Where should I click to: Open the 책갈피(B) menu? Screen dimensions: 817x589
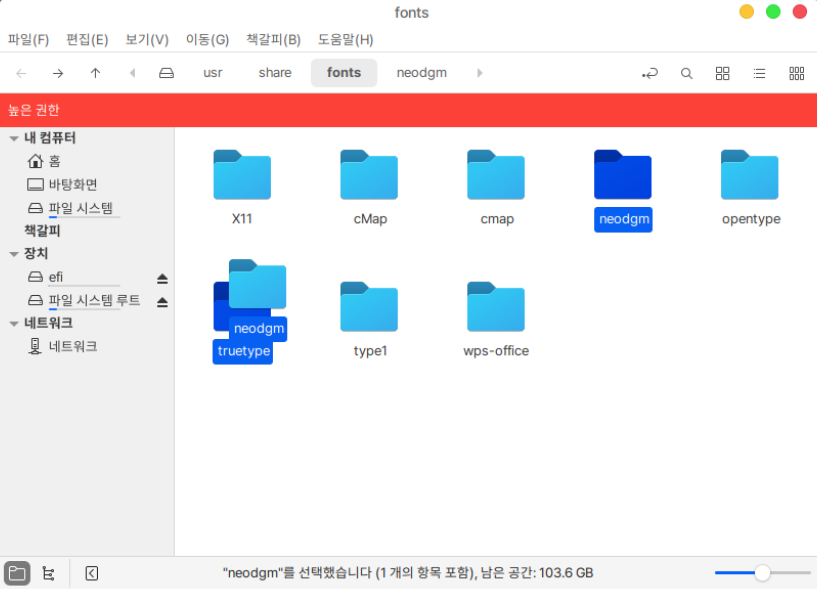point(273,40)
